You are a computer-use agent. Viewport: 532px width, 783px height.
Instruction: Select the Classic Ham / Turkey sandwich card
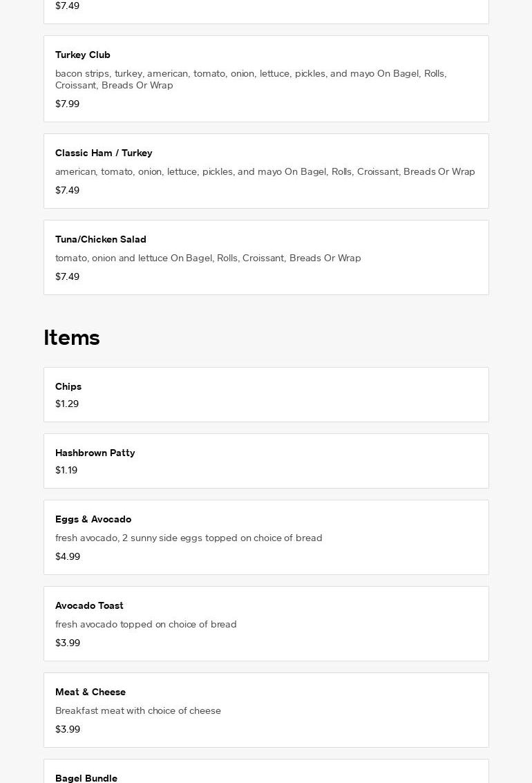pos(104,153)
